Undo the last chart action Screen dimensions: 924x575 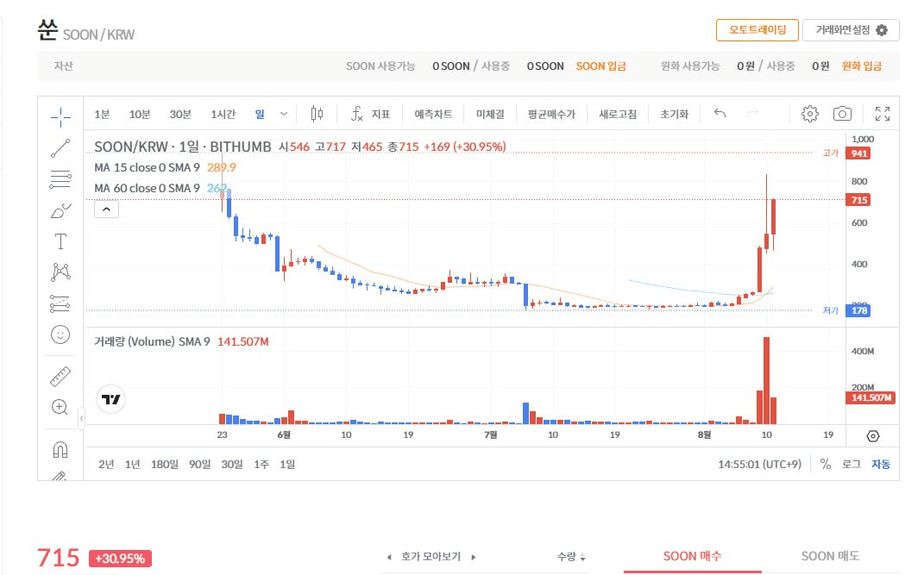tap(720, 113)
